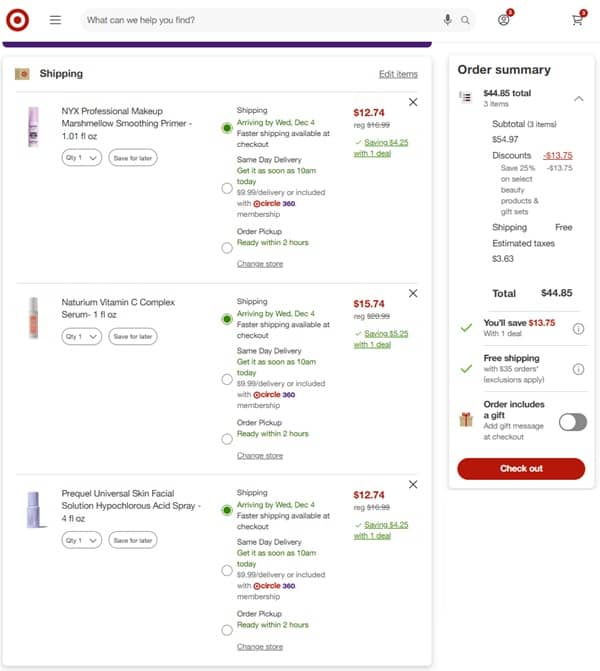Click the magnifying glass search icon
The height and width of the screenshot is (671, 600).
[465, 20]
